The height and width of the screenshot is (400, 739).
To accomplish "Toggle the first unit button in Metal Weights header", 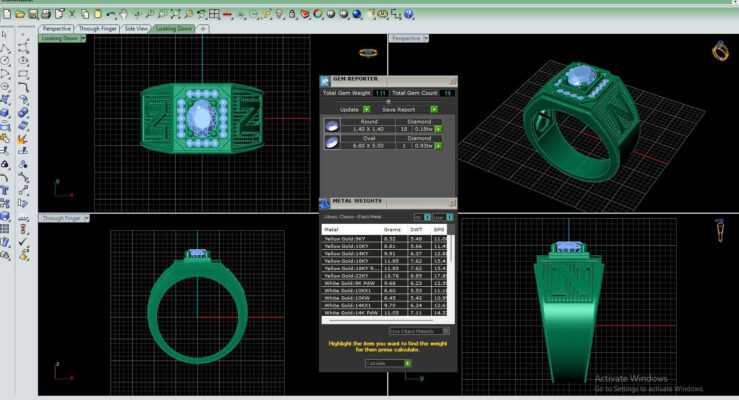I will click(x=427, y=217).
